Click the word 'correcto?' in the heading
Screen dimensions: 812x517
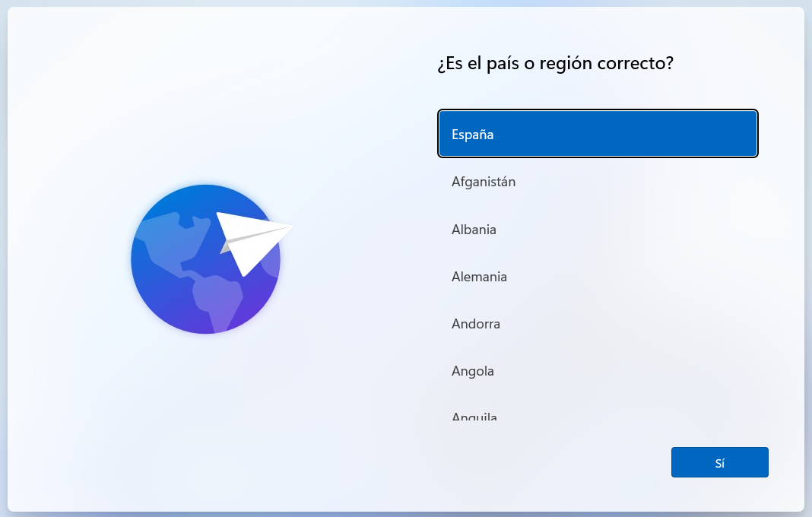tap(636, 63)
